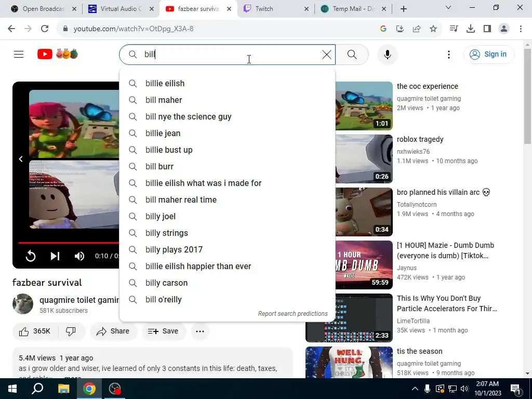Viewport: 532px width, 399px height.
Task: Open the Google icon in address bar
Action: coord(383,29)
